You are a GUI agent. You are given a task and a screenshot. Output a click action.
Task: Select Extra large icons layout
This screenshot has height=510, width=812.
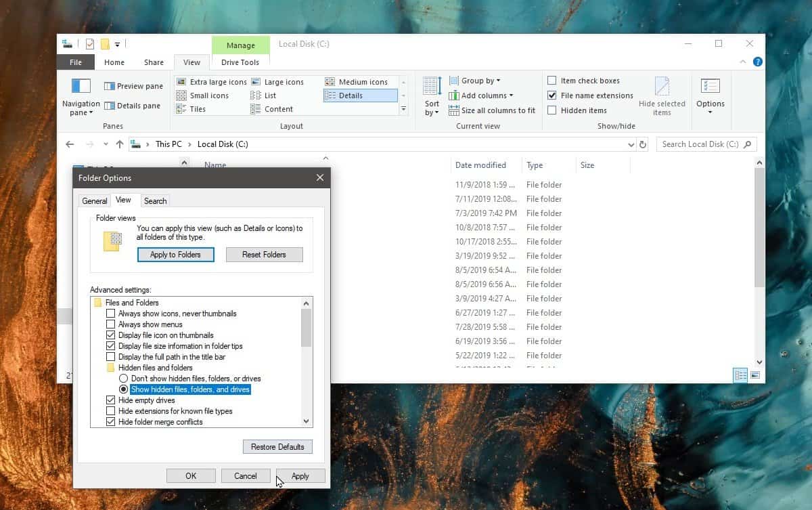click(211, 82)
